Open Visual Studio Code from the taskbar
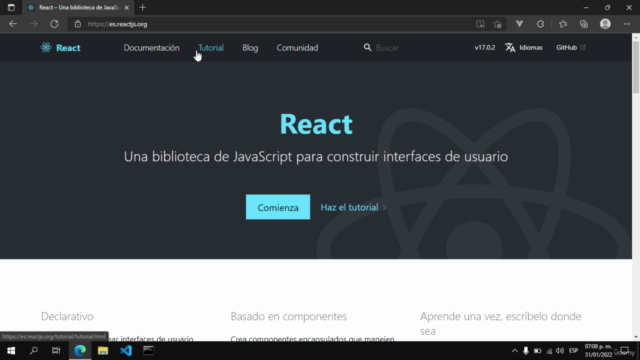This screenshot has width=640, height=360. (126, 351)
